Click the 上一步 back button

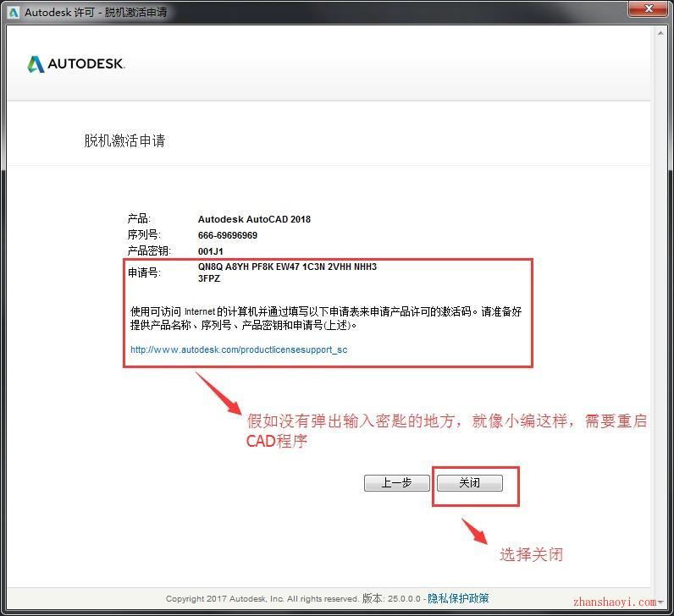point(397,483)
